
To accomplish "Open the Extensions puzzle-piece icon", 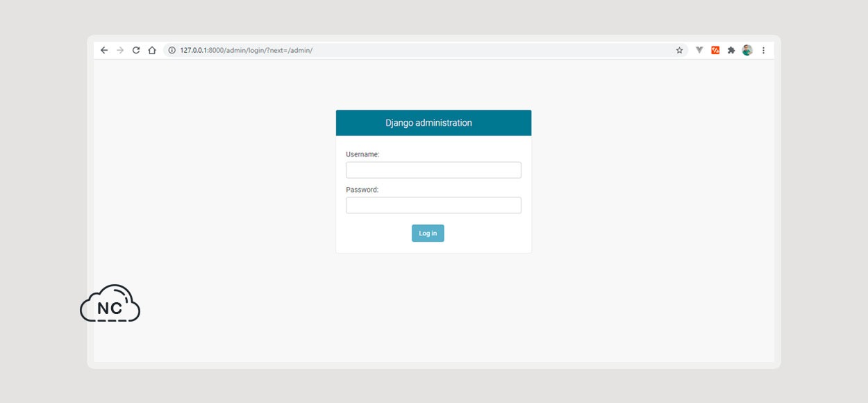I will (731, 50).
